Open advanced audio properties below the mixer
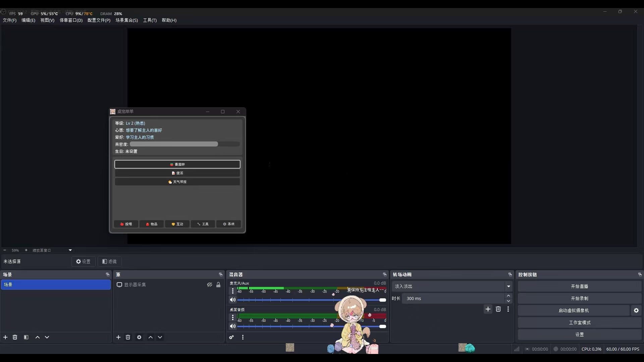This screenshot has height=362, width=644. click(231, 337)
